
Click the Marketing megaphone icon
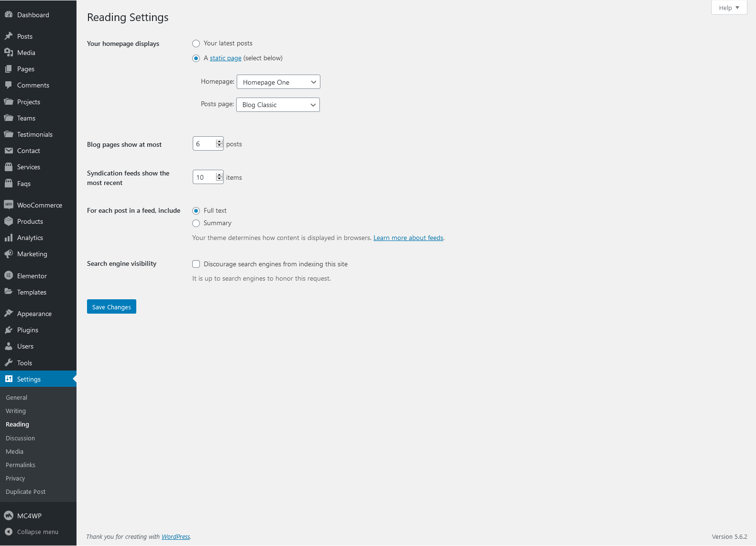point(9,254)
